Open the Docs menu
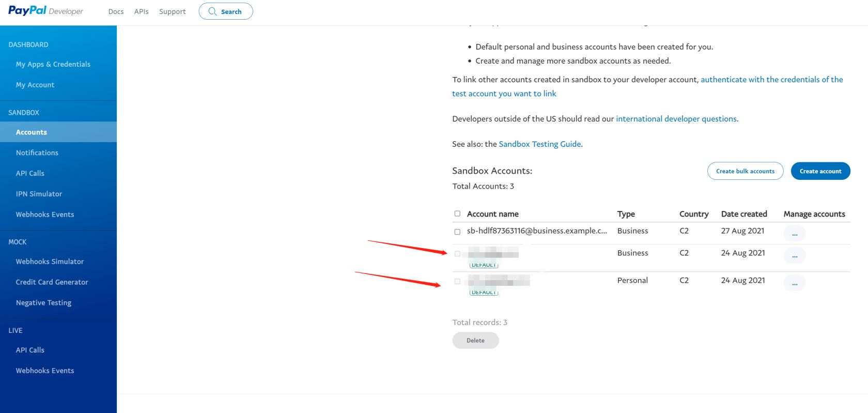The width and height of the screenshot is (868, 413). point(116,11)
